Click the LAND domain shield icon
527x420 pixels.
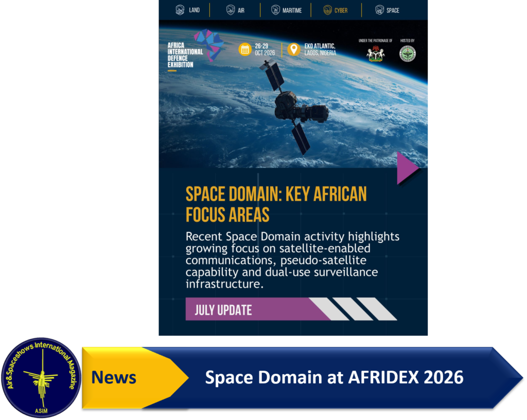[180, 10]
